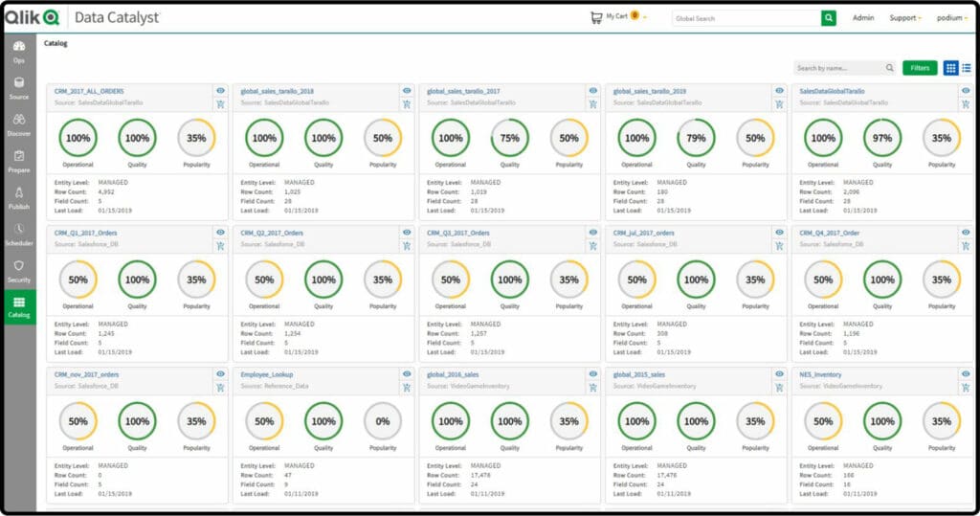Toggle eye icon on global_2015_sales card

point(779,374)
